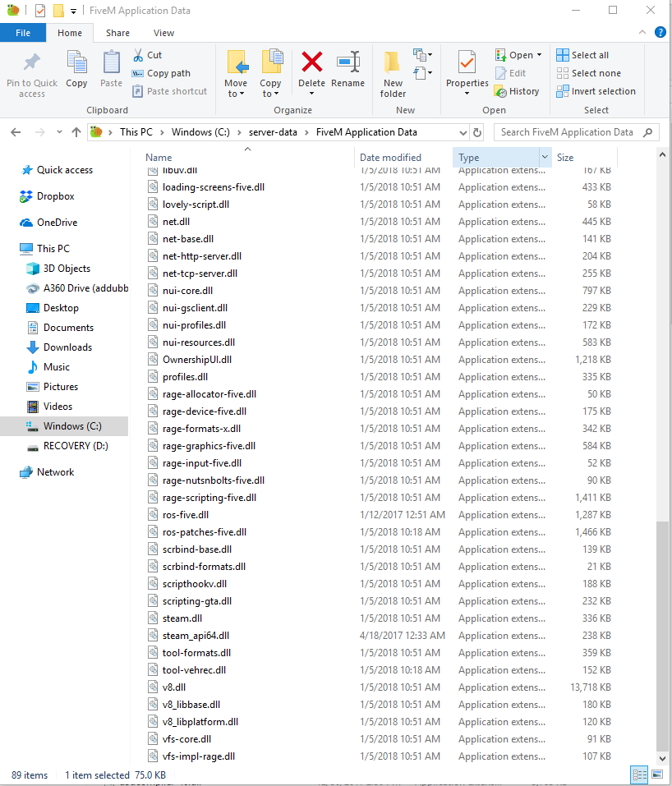Open the Move to menu
672x786 pixels.
pos(236,74)
